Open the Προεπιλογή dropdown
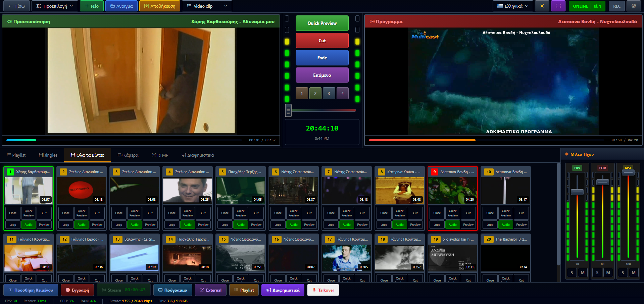 [55, 6]
